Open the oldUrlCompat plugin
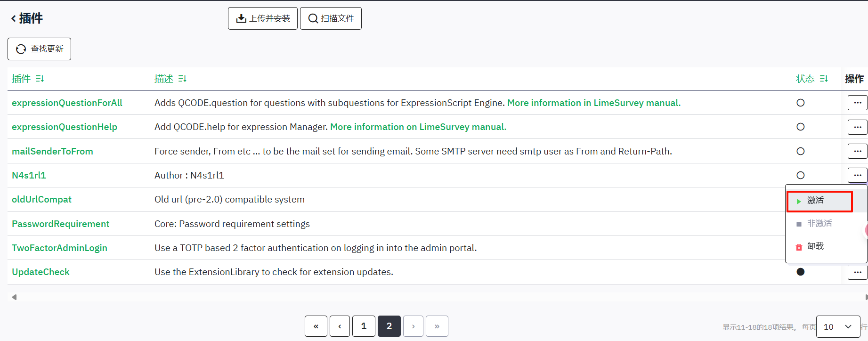This screenshot has height=341, width=868. tap(41, 199)
